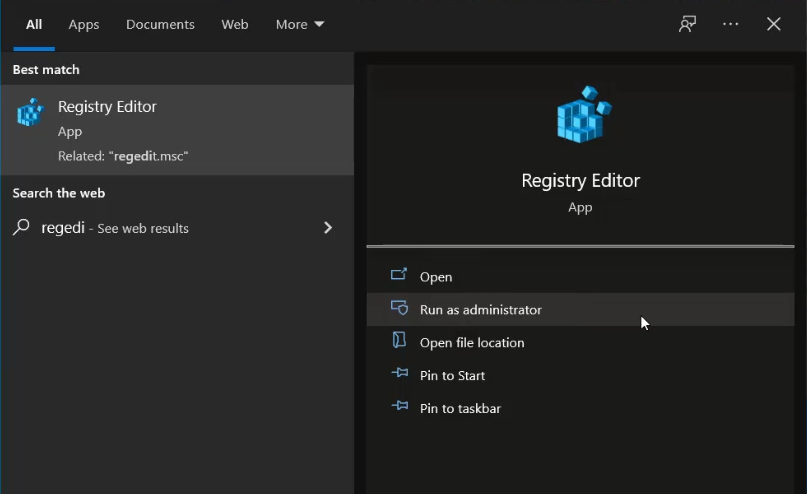Choose Run as administrator
807x494 pixels.
(580, 309)
